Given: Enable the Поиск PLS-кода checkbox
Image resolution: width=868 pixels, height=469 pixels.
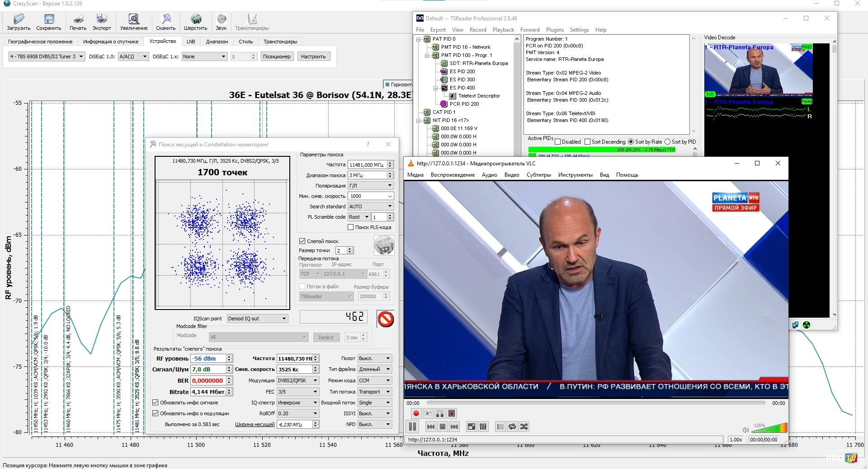Looking at the screenshot, I should [x=350, y=227].
